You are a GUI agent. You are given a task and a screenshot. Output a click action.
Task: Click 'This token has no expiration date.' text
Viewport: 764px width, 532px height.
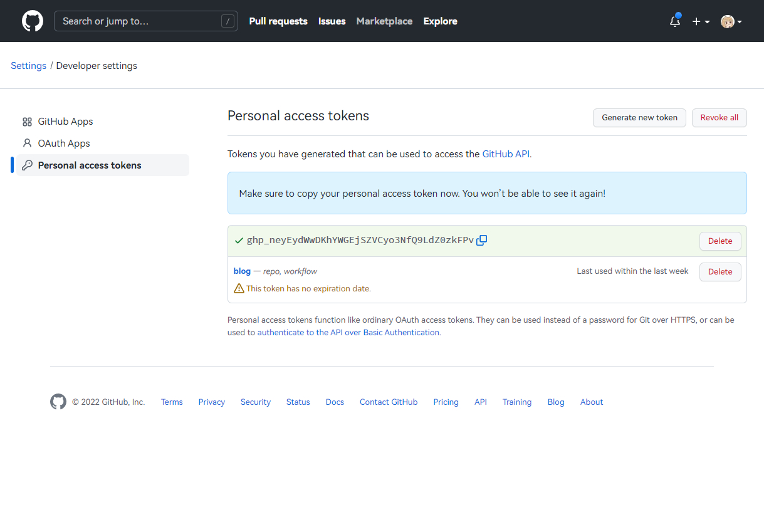309,289
